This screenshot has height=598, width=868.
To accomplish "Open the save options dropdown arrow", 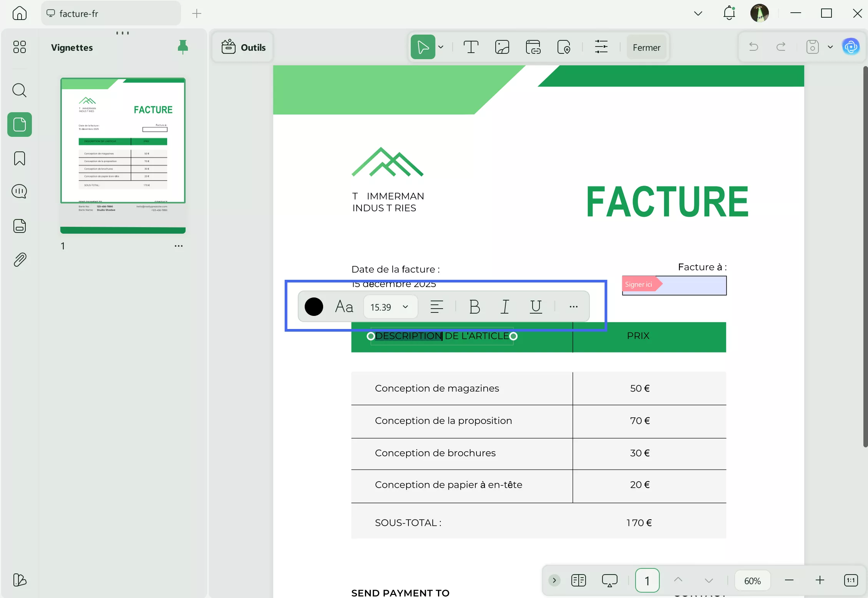I will (x=830, y=47).
